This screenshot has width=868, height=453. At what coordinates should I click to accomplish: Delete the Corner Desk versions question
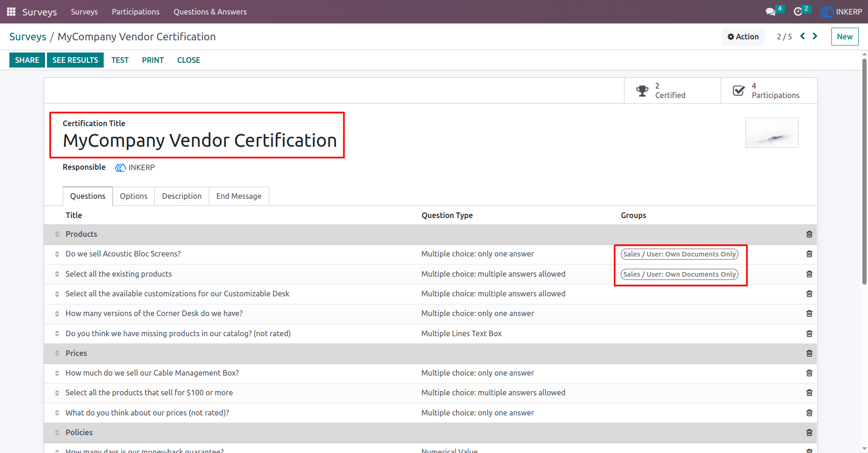click(x=809, y=313)
